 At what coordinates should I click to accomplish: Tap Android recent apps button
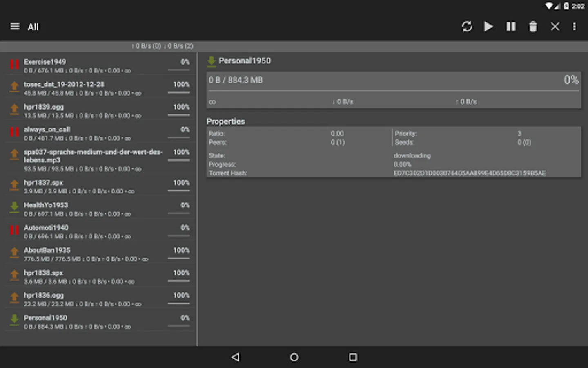point(353,357)
